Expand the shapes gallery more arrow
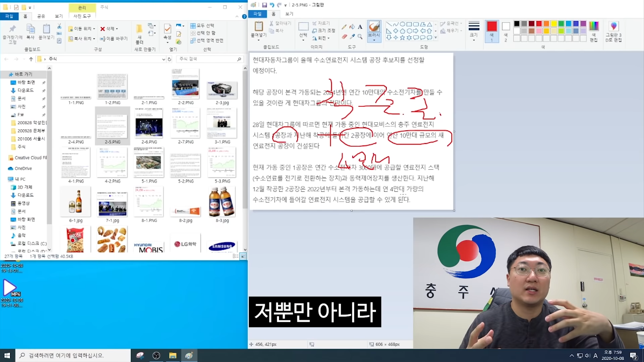644x362 pixels. pyautogui.click(x=436, y=38)
